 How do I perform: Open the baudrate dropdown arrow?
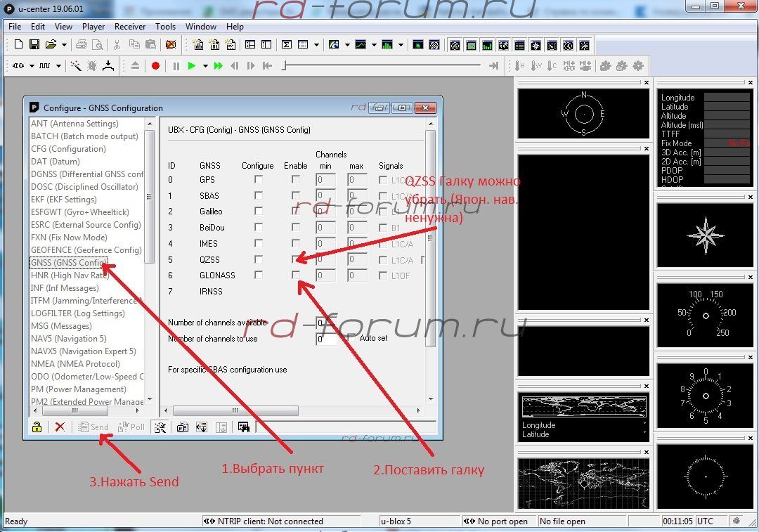coord(58,65)
